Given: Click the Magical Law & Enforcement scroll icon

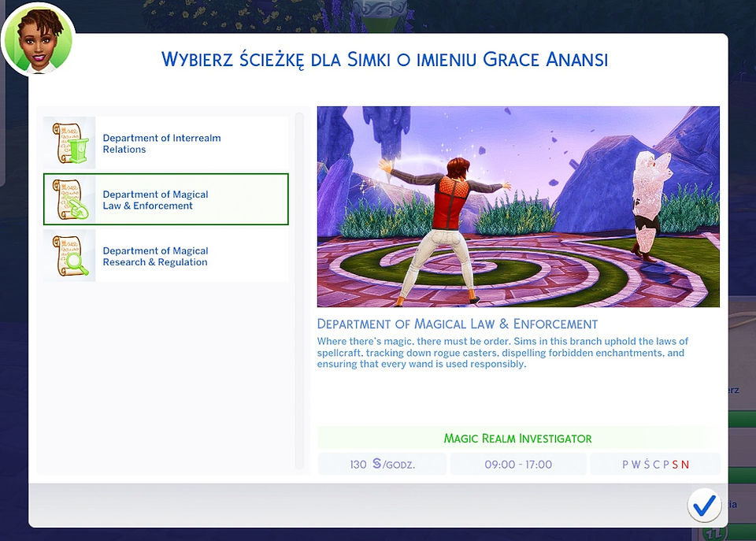Looking at the screenshot, I should point(70,199).
